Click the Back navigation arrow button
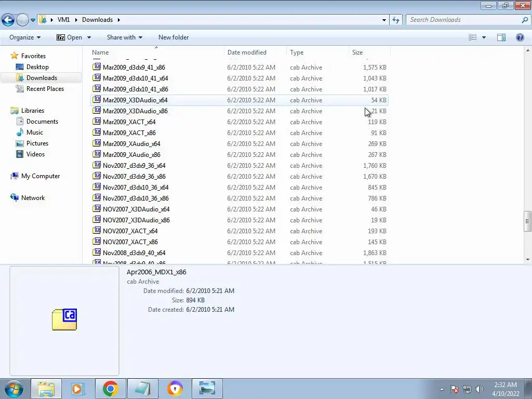This screenshot has width=532, height=399. pyautogui.click(x=8, y=20)
